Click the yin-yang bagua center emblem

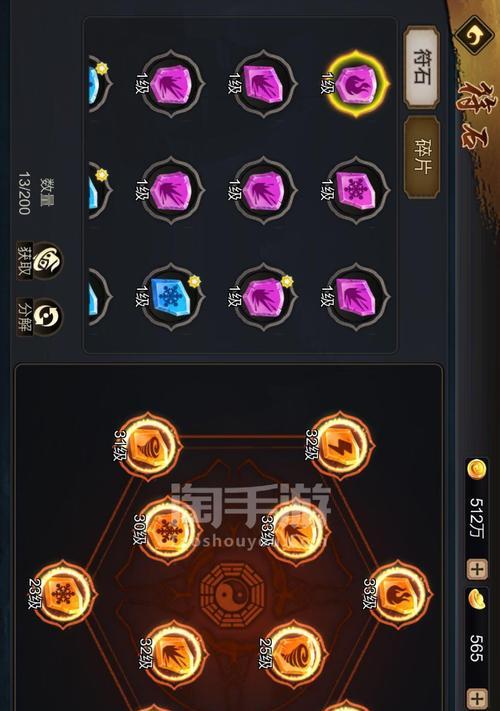(x=232, y=594)
